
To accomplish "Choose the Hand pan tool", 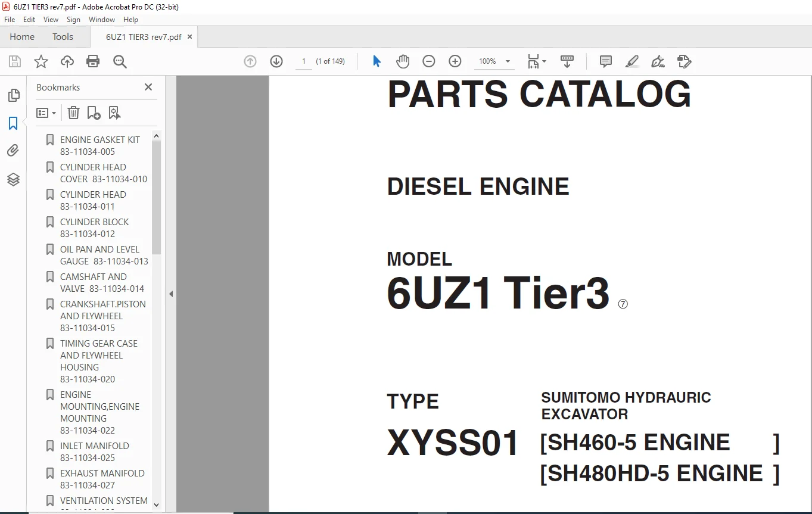I will click(403, 61).
